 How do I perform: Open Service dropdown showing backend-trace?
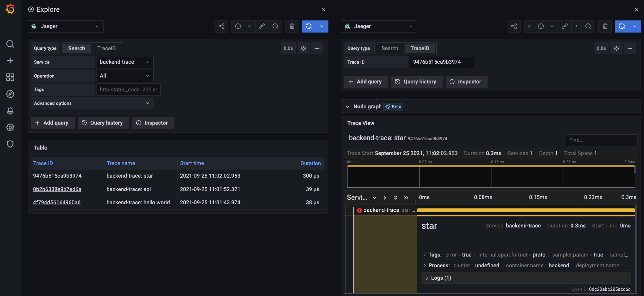[x=125, y=62]
